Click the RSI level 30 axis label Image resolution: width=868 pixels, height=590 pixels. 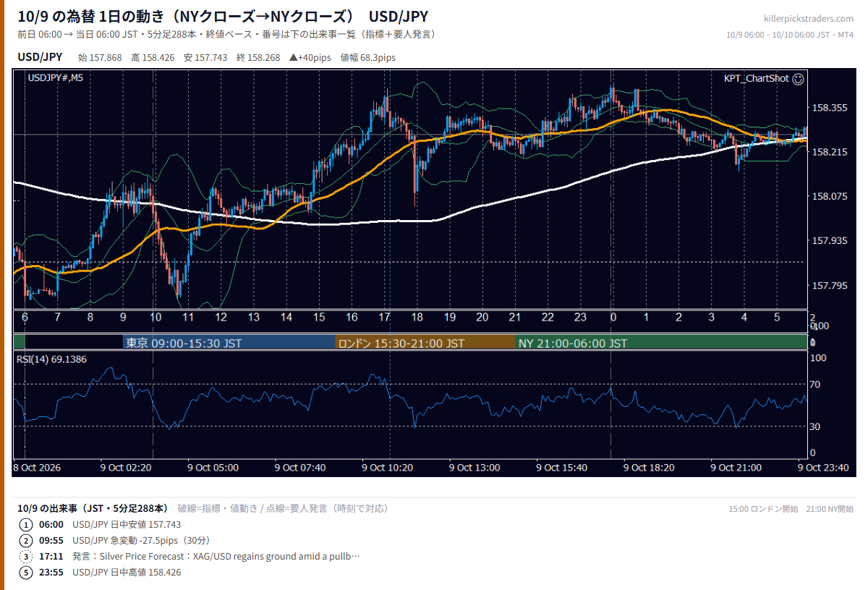(x=815, y=427)
